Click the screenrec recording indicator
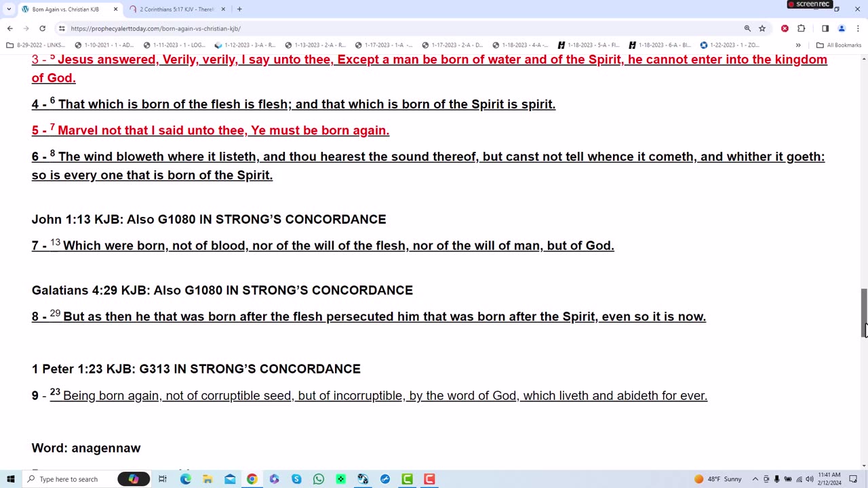This screenshot has height=488, width=868. pos(809,4)
